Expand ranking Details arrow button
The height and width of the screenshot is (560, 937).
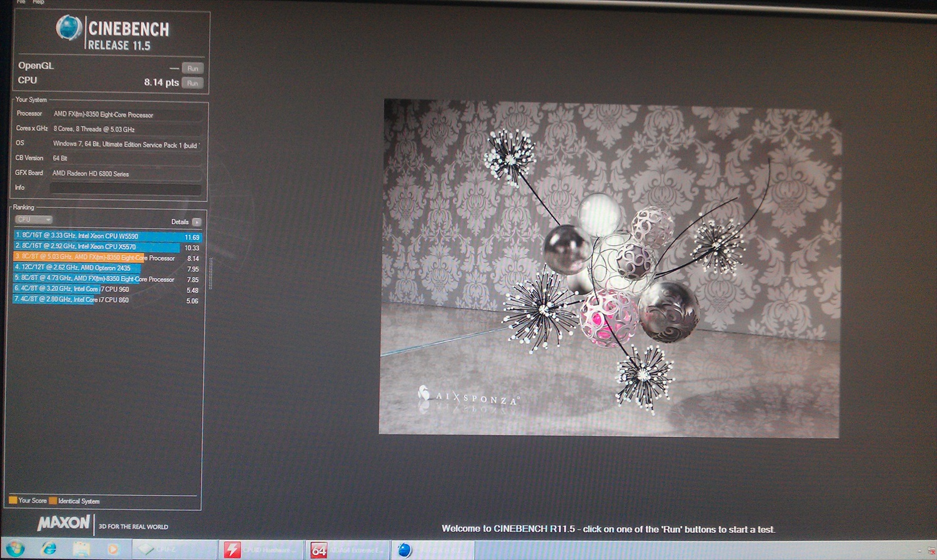[197, 222]
